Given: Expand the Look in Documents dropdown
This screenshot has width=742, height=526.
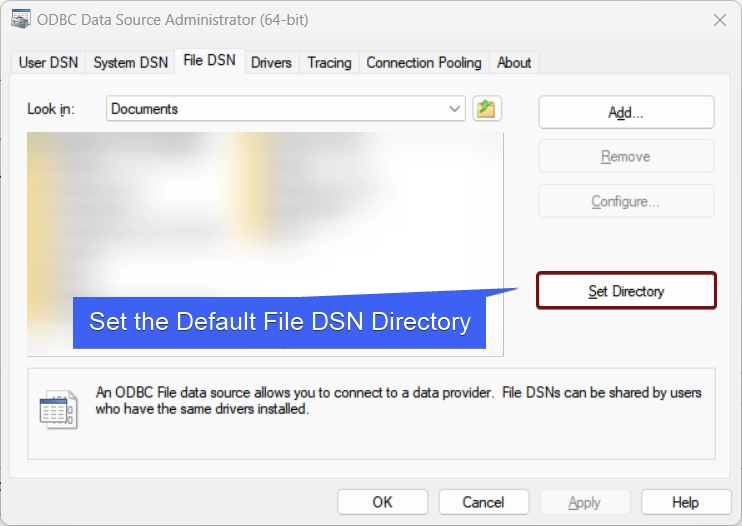Looking at the screenshot, I should [286, 109].
